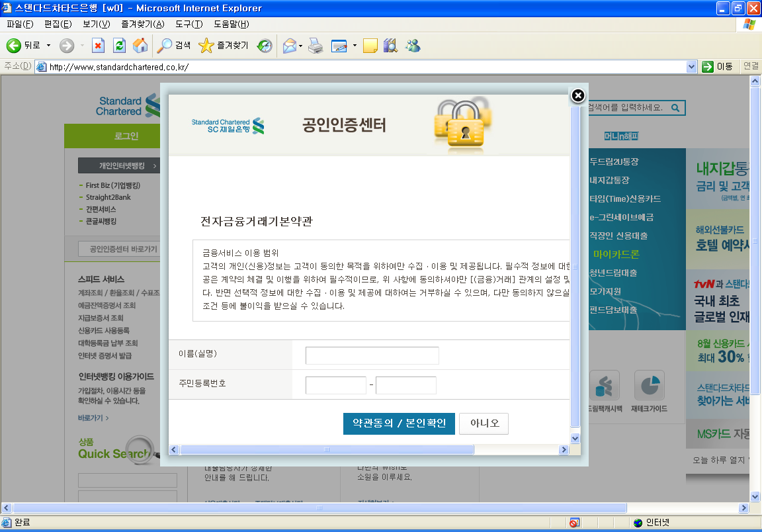
Task: Click the 재테크가이드 pie chart icon
Action: click(650, 386)
